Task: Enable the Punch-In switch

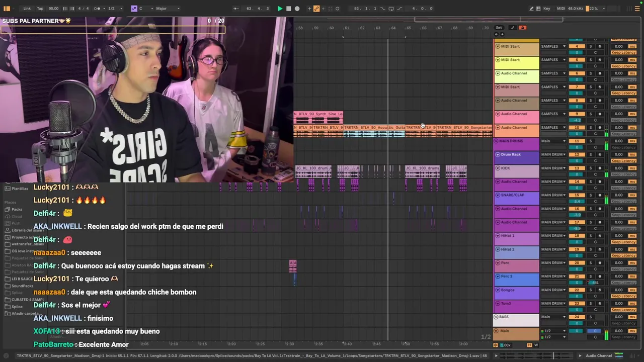Action: click(383, 9)
